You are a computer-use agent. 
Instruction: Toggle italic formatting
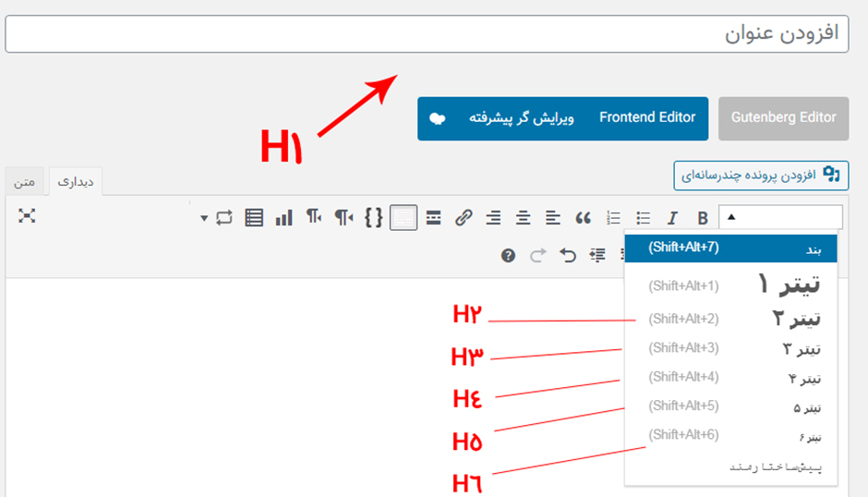(672, 218)
